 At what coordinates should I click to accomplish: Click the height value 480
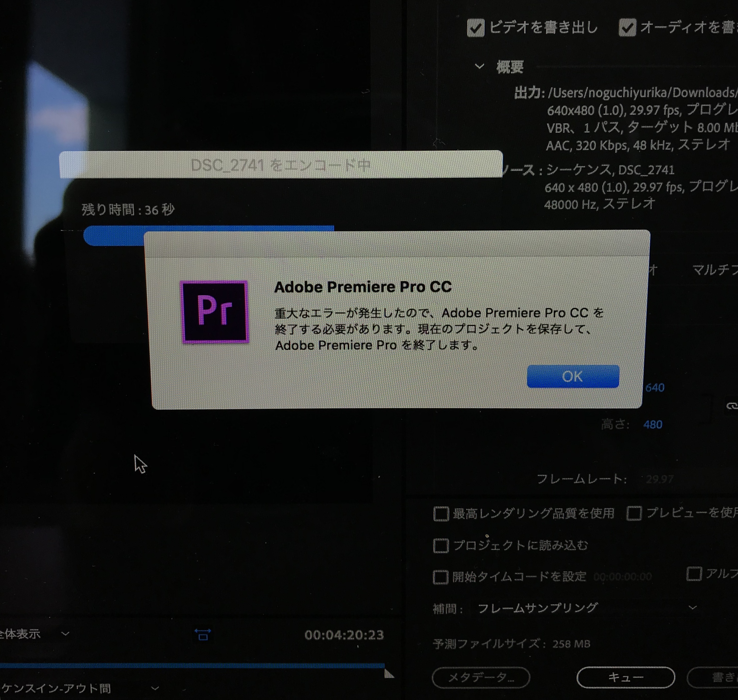653,425
